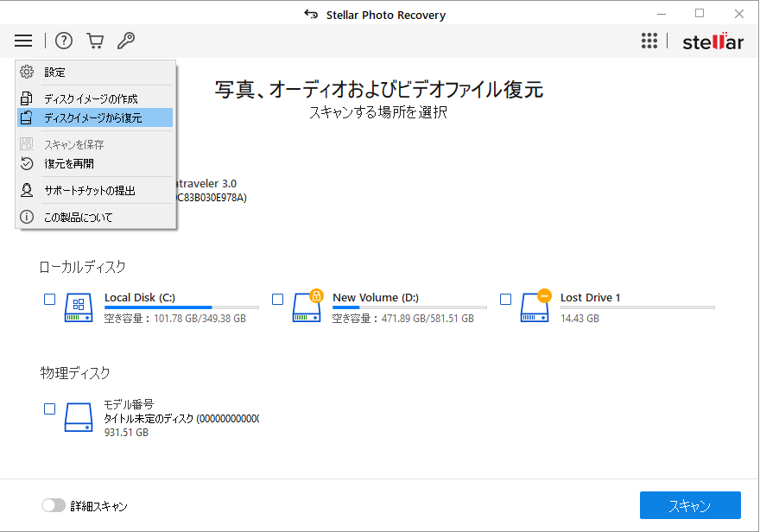Click the 931.51 GB size text

pyautogui.click(x=126, y=432)
